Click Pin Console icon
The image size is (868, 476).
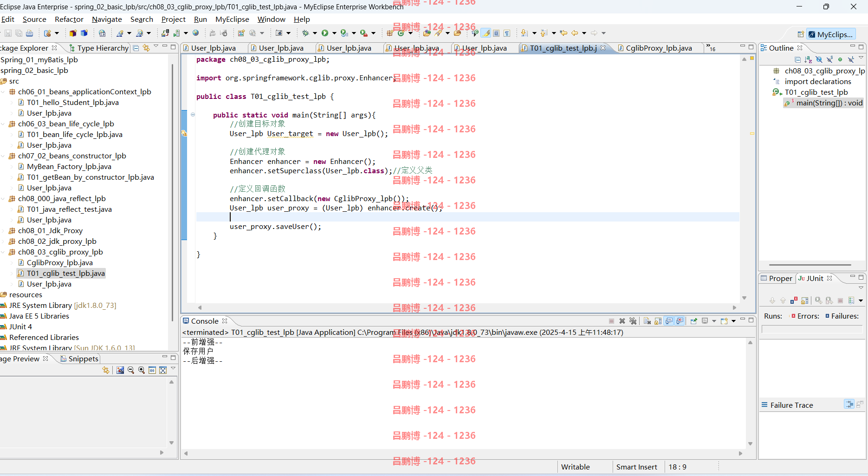pyautogui.click(x=694, y=321)
